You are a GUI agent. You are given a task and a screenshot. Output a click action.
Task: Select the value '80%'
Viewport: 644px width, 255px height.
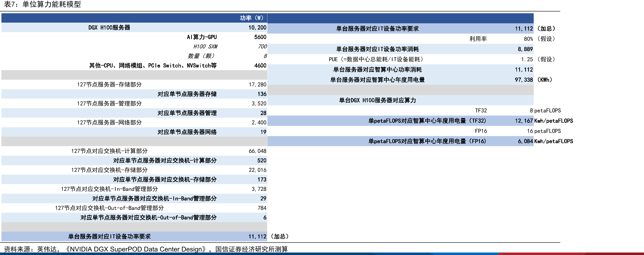529,39
